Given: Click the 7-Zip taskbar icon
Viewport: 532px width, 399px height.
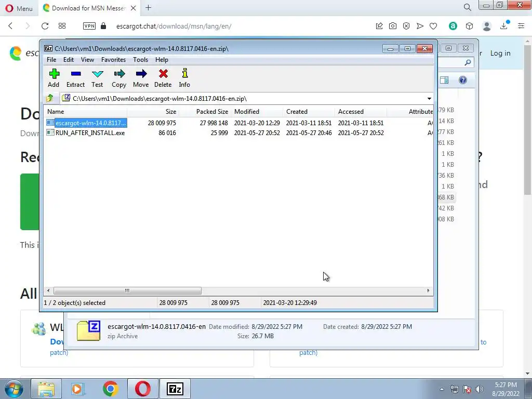Looking at the screenshot, I should (175, 389).
